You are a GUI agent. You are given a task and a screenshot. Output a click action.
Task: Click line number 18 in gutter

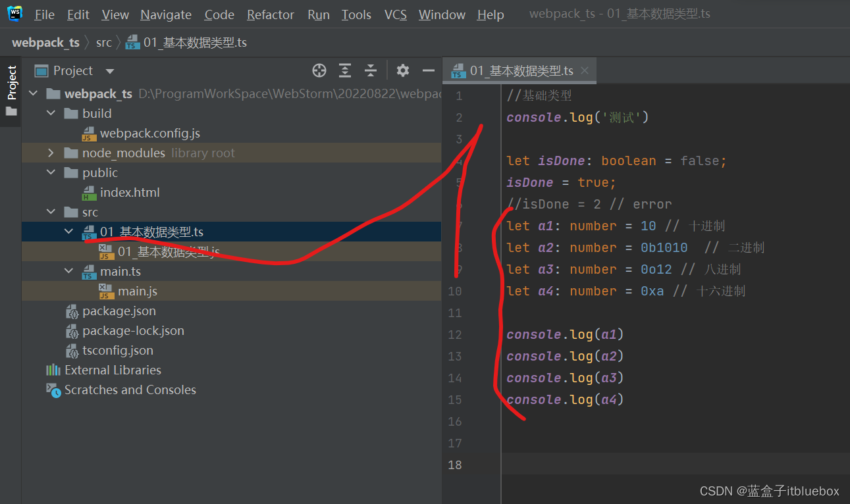(x=455, y=465)
